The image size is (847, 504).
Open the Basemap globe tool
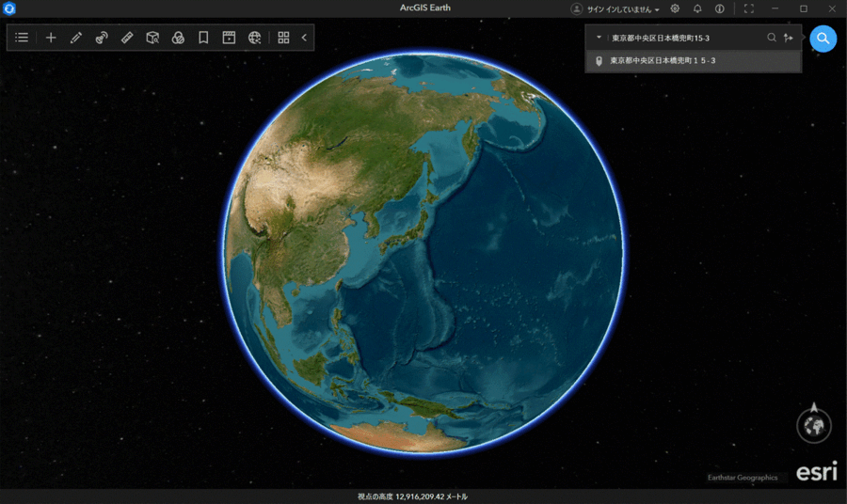coord(254,38)
